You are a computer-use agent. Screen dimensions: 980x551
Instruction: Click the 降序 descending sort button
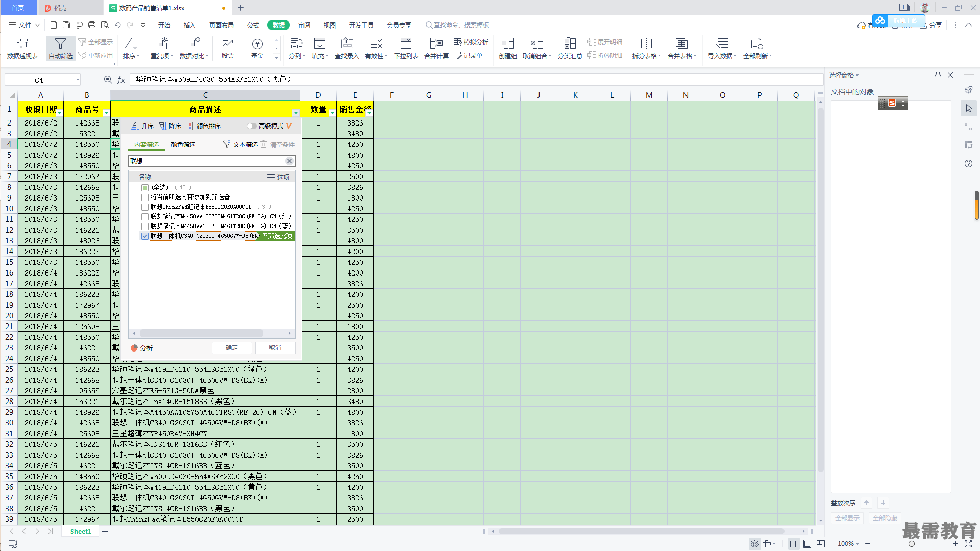[170, 127]
